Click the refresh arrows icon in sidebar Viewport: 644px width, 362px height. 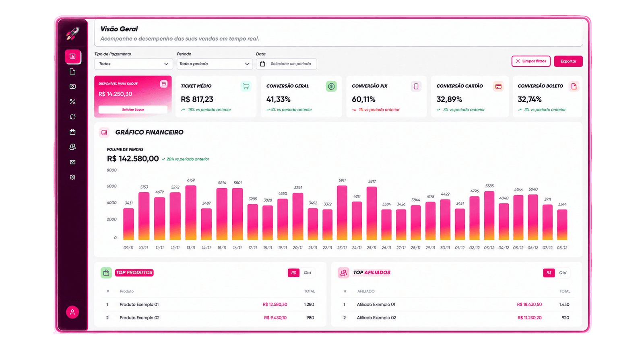coord(72,117)
